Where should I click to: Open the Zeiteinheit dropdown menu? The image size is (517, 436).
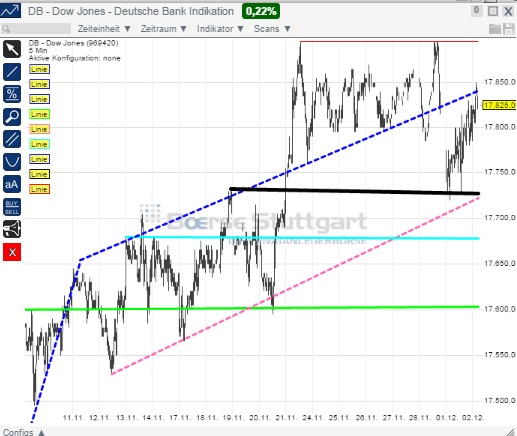104,29
